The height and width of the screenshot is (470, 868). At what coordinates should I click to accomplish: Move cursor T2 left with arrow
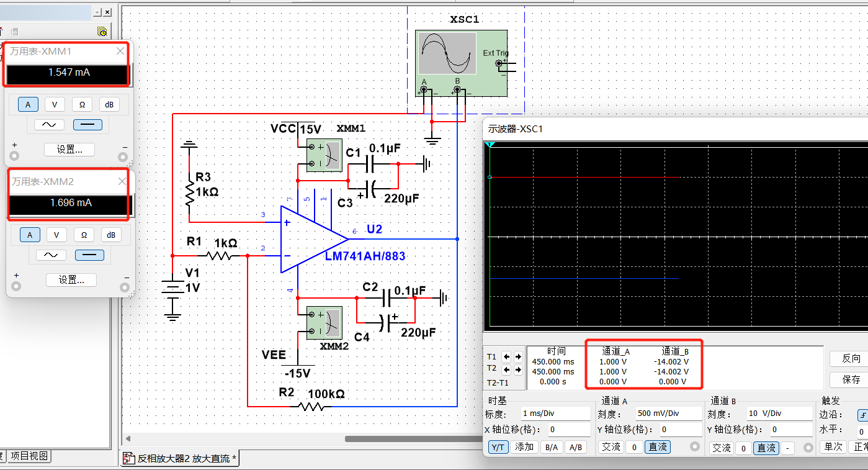(x=507, y=370)
